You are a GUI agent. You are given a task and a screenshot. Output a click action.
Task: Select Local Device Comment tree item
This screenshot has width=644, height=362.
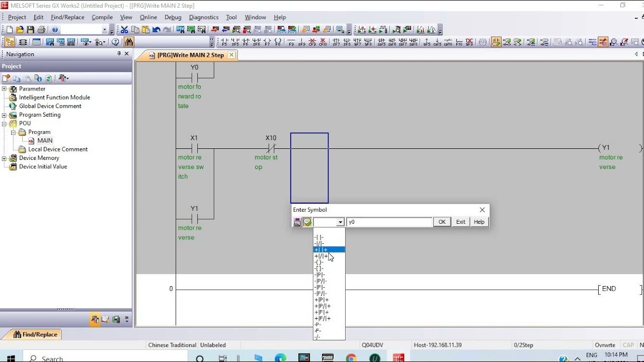[58, 149]
